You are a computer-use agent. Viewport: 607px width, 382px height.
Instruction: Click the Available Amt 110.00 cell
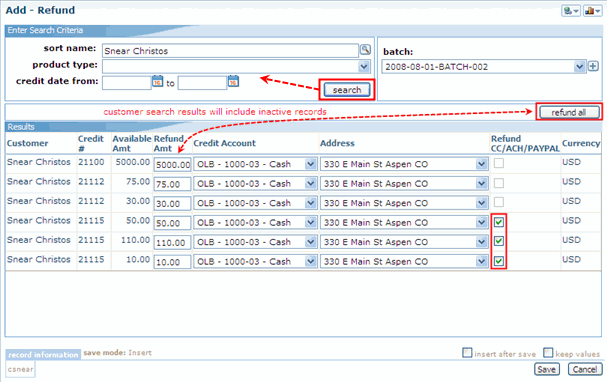point(135,240)
